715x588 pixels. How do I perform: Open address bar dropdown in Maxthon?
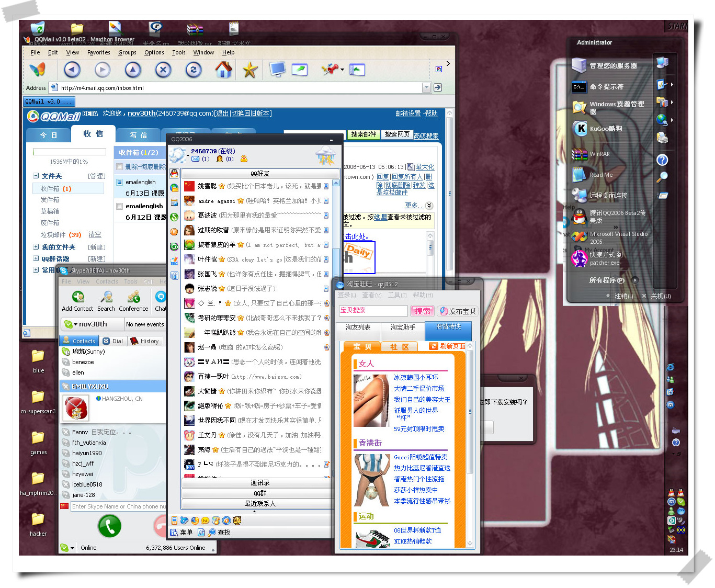(426, 87)
